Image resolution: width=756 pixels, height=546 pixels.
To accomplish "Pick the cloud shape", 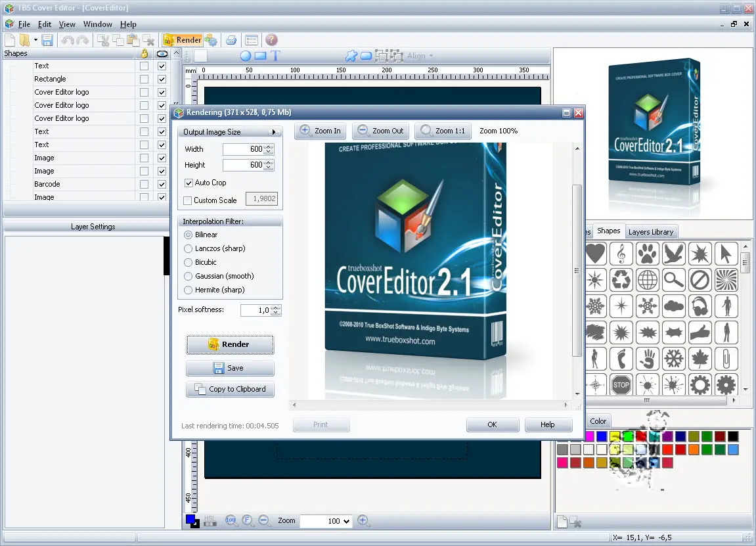I will 673,306.
